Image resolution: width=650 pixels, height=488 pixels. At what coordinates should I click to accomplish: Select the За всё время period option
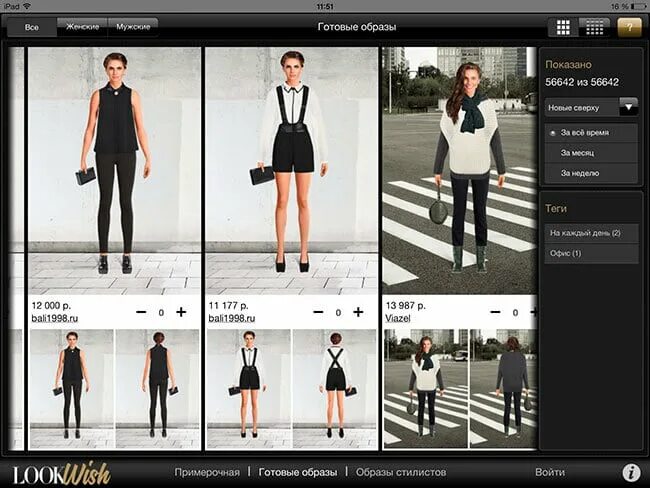tap(591, 133)
